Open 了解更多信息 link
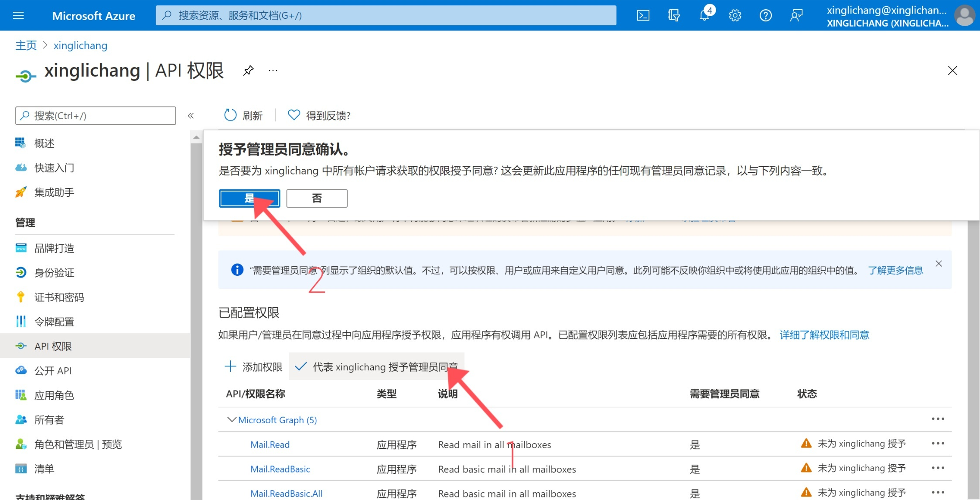The image size is (980, 500). (895, 271)
